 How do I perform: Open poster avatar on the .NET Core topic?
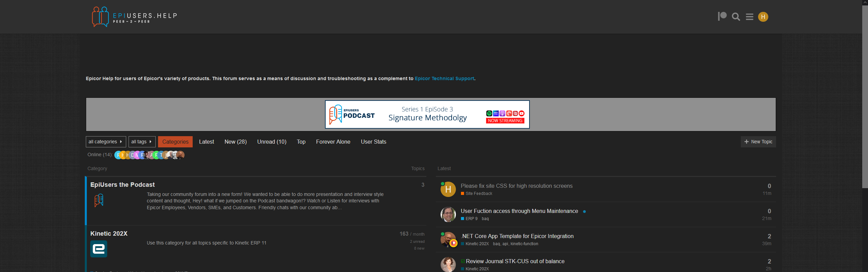coord(448,239)
